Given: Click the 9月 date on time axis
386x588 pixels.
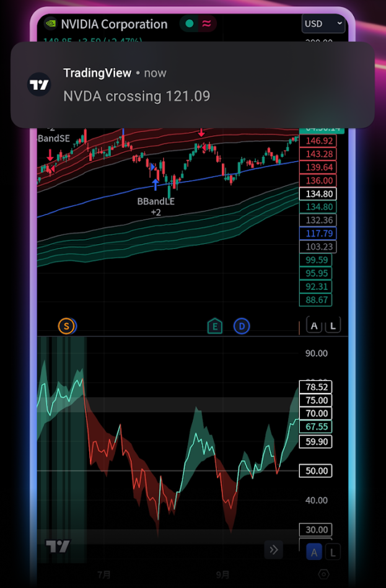Looking at the screenshot, I should (x=222, y=574).
